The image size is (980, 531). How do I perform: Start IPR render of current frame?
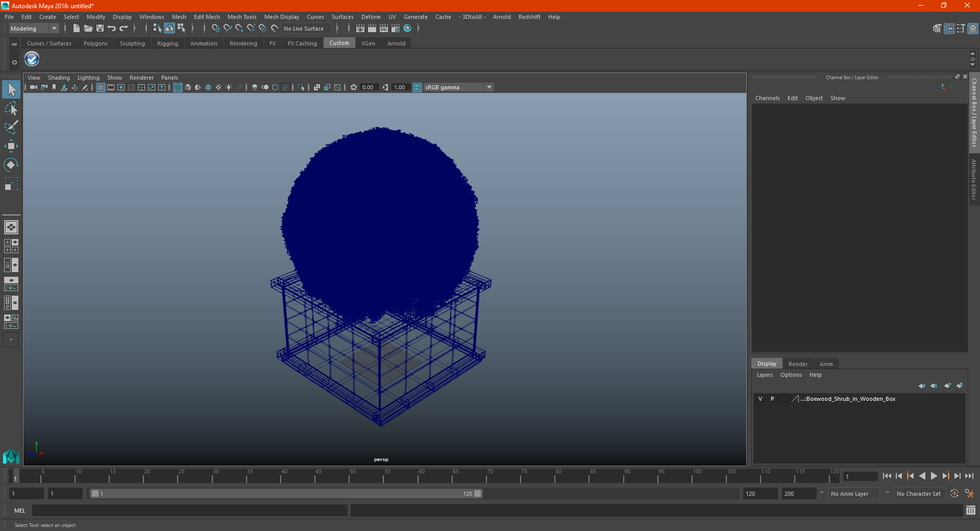(x=384, y=29)
